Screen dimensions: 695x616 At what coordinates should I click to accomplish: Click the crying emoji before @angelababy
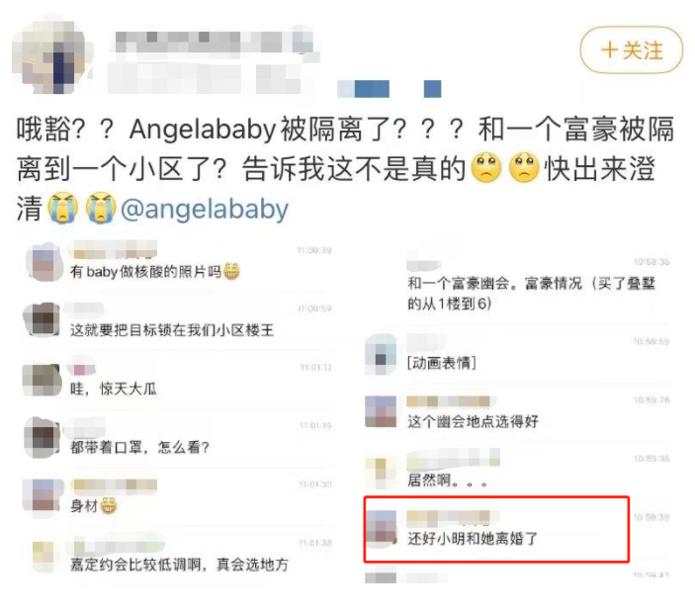(x=101, y=208)
